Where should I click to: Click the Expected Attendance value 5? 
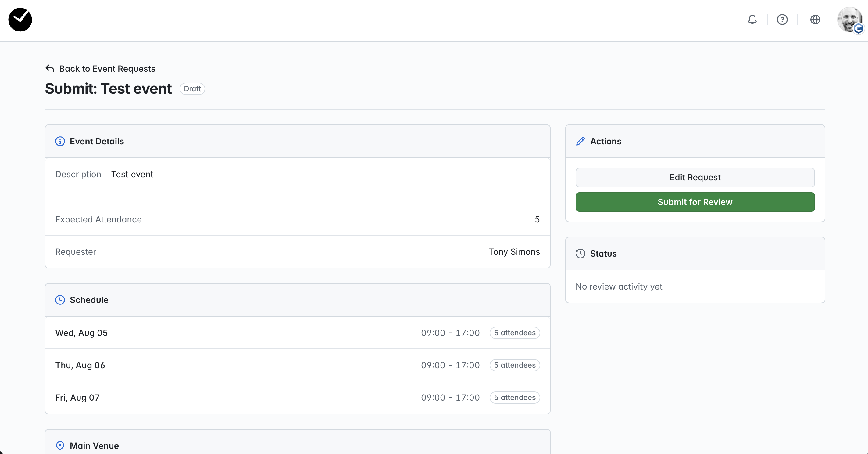pos(537,219)
